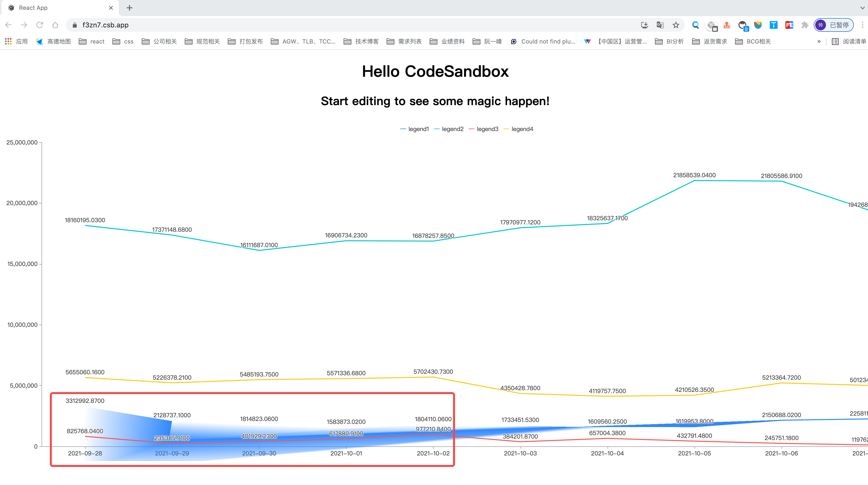This screenshot has width=868, height=485.
Task: Toggle legend3 series in chart legend
Action: [484, 129]
